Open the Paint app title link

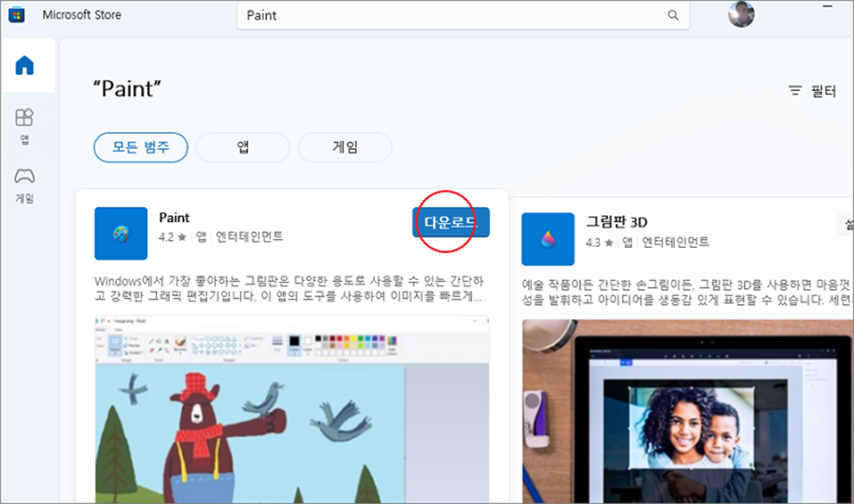click(174, 218)
